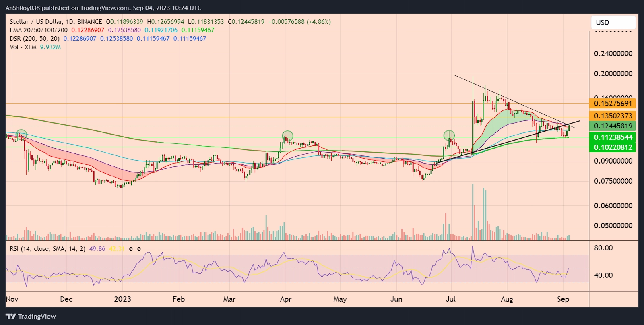Select the EMA row's red 0.12286907 value

pyautogui.click(x=88, y=30)
